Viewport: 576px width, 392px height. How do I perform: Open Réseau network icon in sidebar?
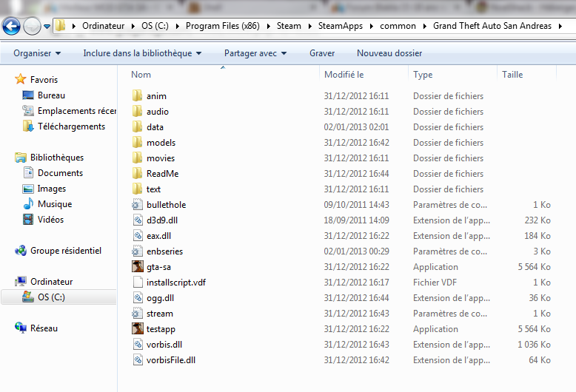[21, 328]
